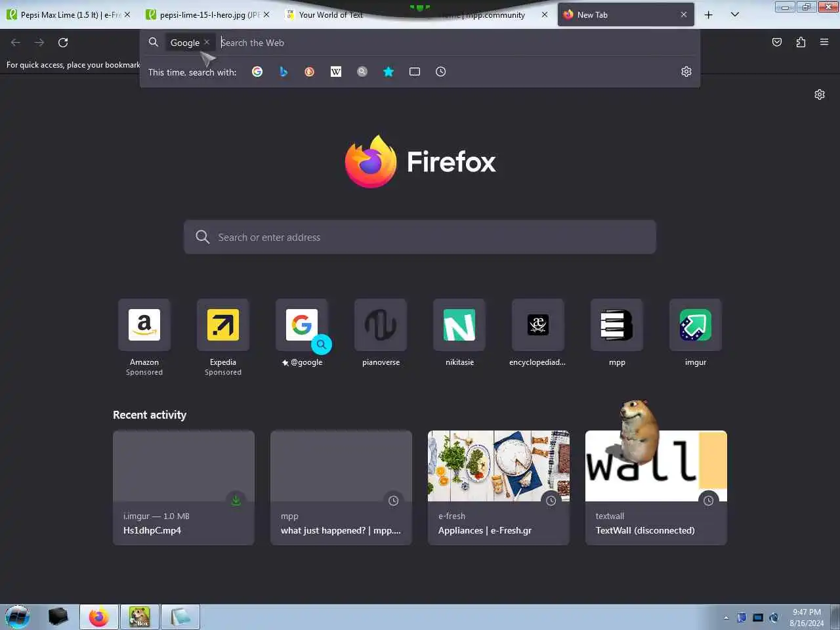Image resolution: width=840 pixels, height=630 pixels.
Task: Open Hs1dhpC.mp4 download card
Action: 184,488
